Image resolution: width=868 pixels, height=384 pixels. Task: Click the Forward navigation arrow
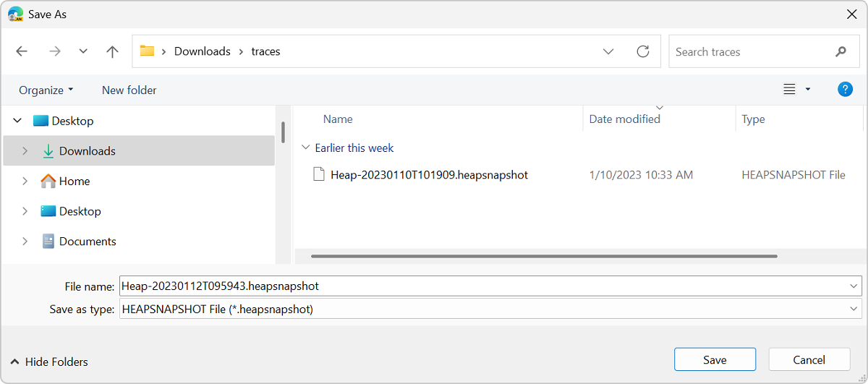point(55,51)
